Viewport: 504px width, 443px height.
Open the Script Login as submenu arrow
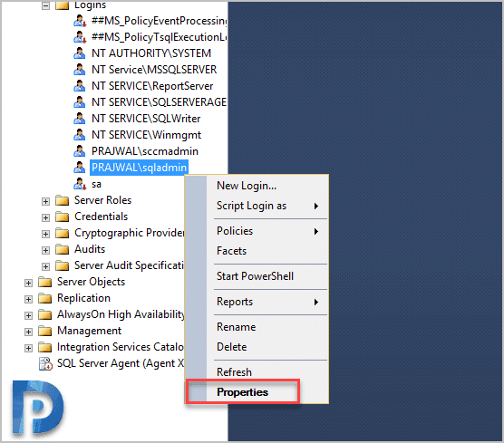pos(316,206)
